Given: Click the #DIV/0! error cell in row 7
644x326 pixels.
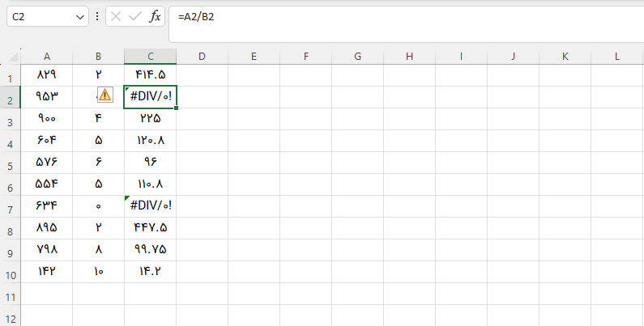Looking at the screenshot, I should point(151,206).
